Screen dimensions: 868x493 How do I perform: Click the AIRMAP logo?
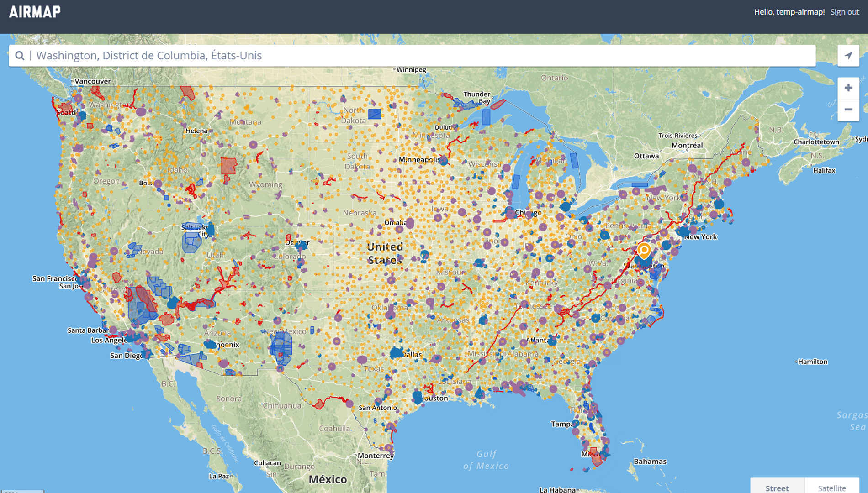pos(35,12)
